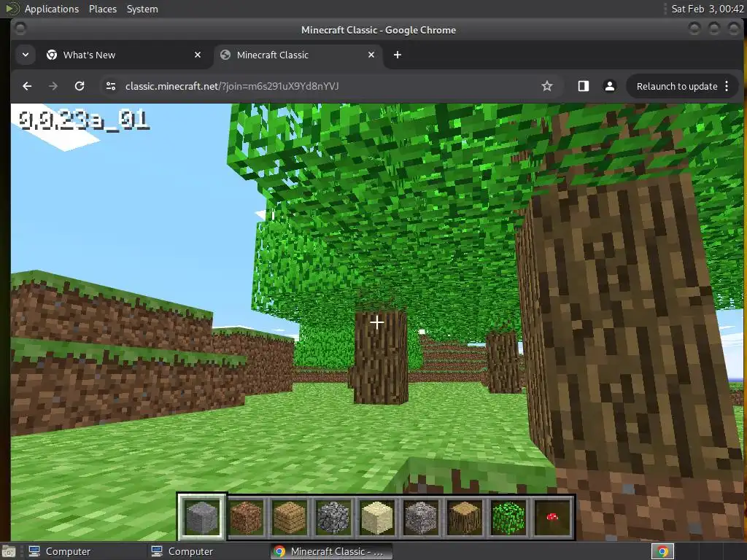Image resolution: width=747 pixels, height=560 pixels.
Task: Go forward in browser history
Action: pyautogui.click(x=53, y=86)
